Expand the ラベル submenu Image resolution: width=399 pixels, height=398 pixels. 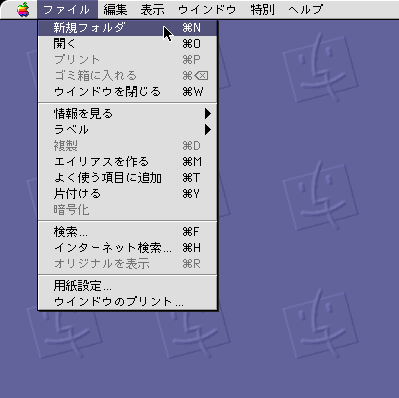point(128,129)
